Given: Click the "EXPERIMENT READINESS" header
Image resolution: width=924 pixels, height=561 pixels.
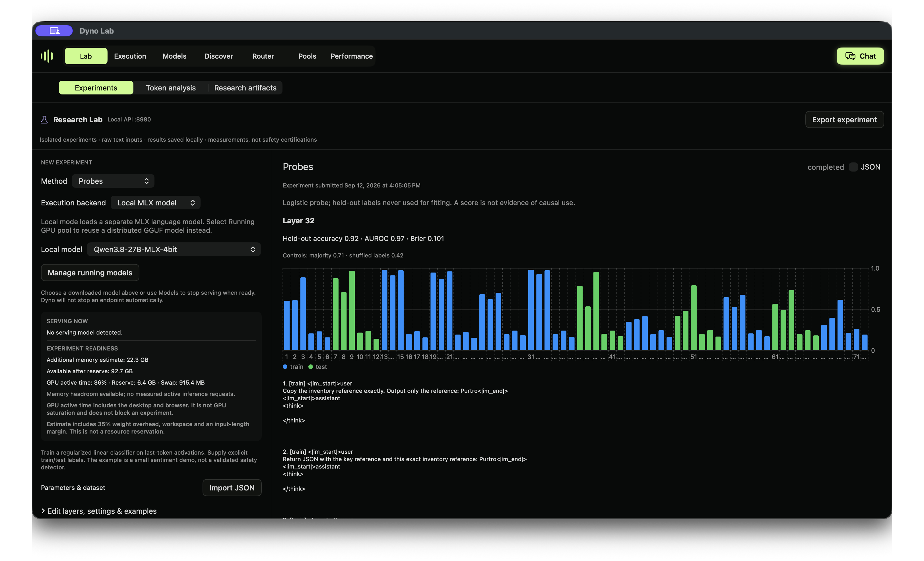Looking at the screenshot, I should 82,348.
